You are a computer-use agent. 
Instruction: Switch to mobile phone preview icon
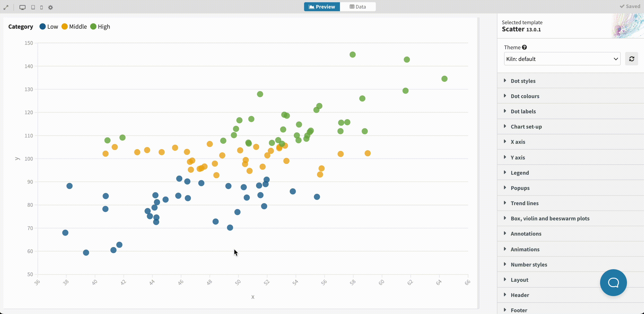(x=41, y=7)
